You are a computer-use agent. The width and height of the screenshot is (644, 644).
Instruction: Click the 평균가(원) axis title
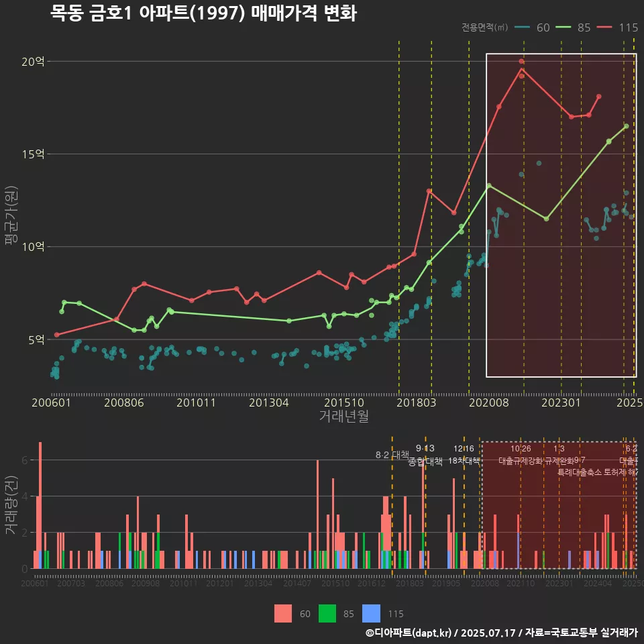coord(11,215)
